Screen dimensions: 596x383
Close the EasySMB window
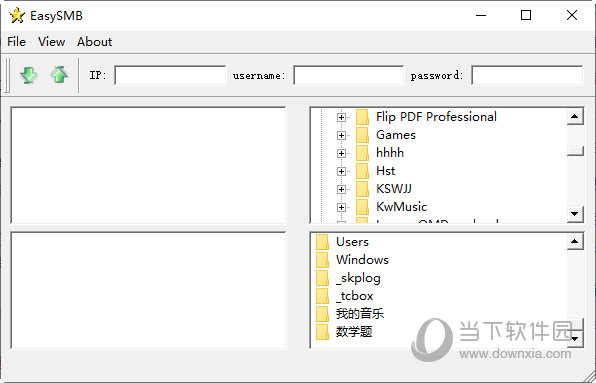click(572, 16)
